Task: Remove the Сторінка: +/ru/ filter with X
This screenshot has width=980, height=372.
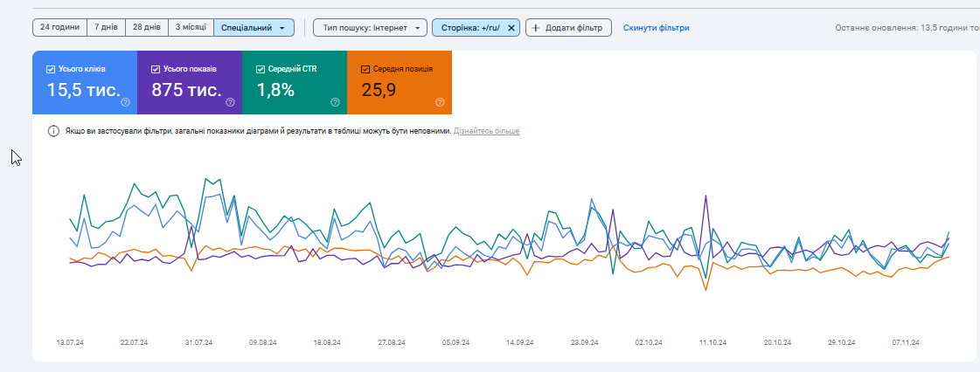Action: [511, 28]
